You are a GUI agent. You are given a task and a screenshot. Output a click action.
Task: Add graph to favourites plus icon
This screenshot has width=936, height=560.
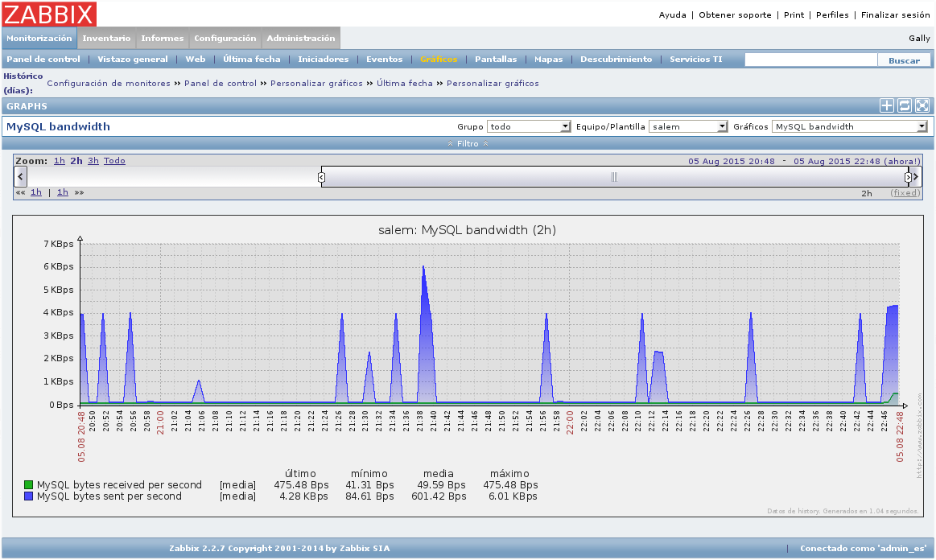coord(886,105)
